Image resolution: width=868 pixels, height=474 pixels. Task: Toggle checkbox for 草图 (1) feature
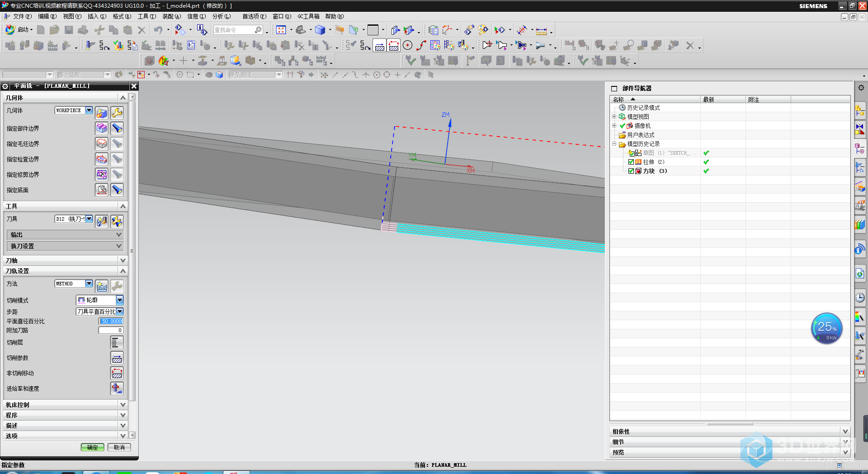point(632,153)
